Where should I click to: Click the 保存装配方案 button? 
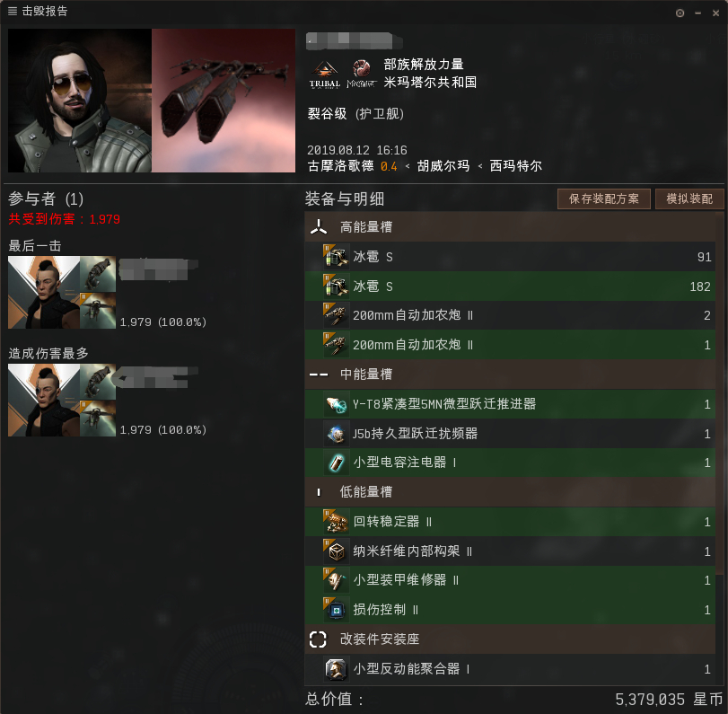[603, 198]
